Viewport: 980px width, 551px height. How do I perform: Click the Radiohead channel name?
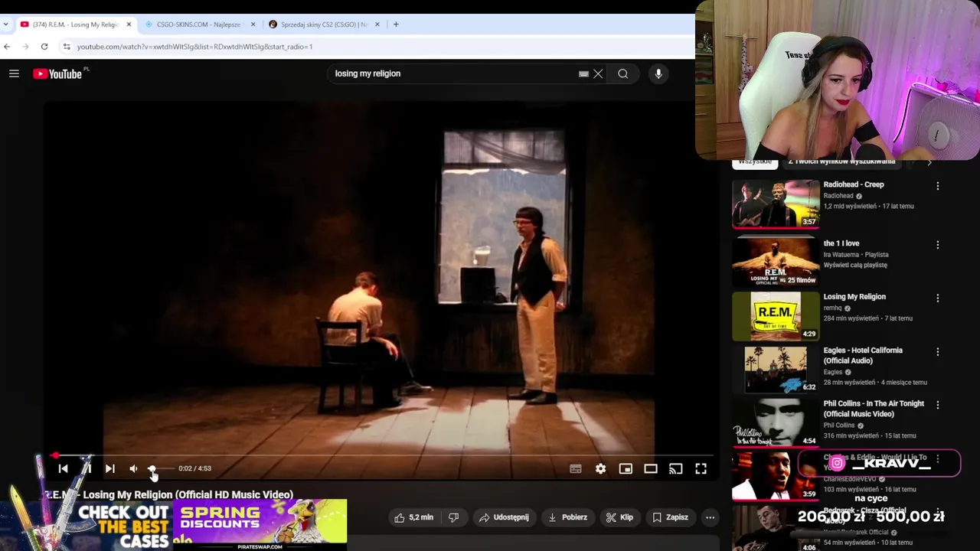point(838,196)
